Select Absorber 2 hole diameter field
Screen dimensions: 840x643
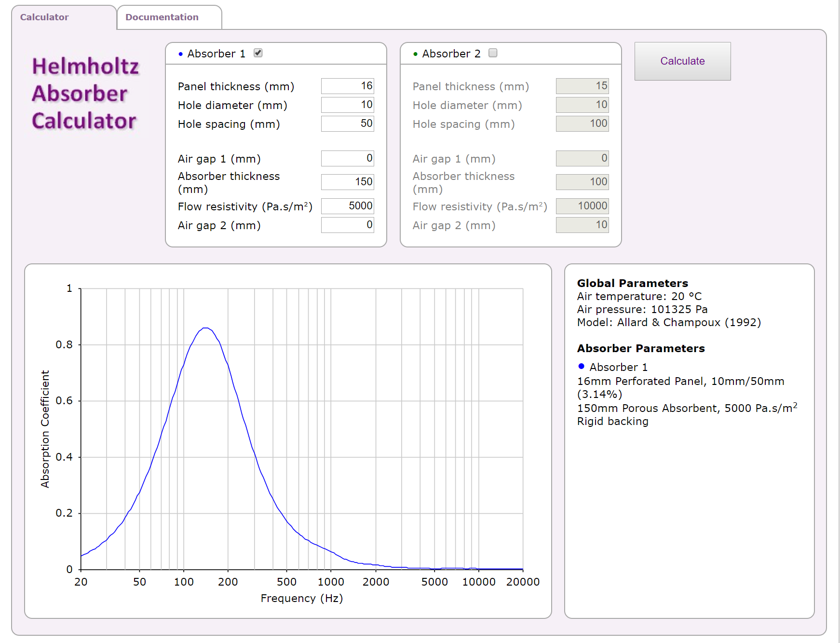(x=583, y=105)
